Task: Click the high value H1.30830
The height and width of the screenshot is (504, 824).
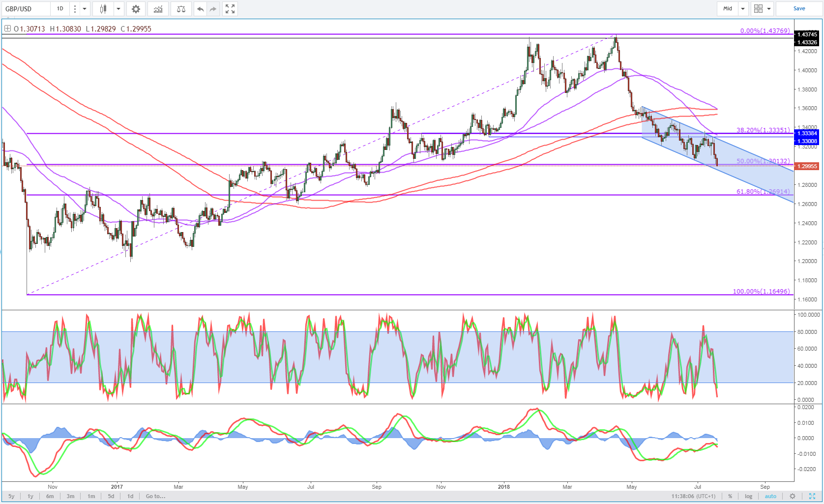Action: 65,29
